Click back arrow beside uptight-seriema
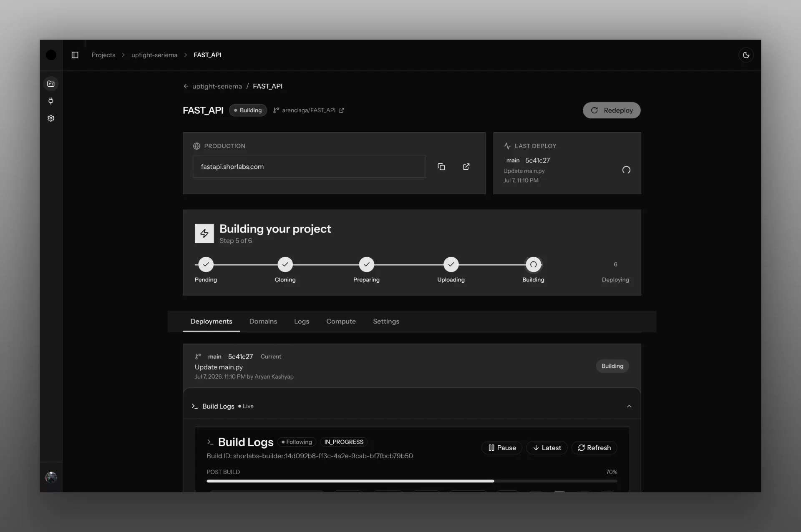Image resolution: width=801 pixels, height=532 pixels. [x=186, y=86]
